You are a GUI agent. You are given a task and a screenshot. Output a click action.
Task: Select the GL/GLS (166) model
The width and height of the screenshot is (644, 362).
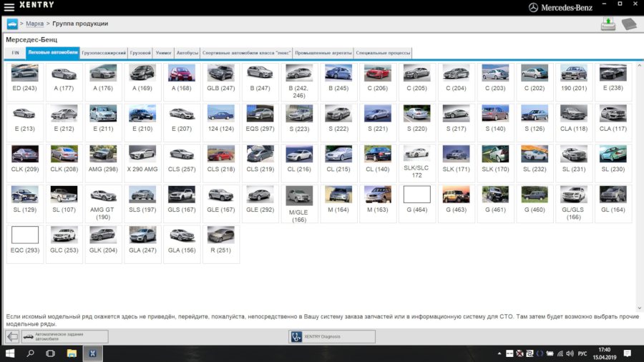click(574, 204)
